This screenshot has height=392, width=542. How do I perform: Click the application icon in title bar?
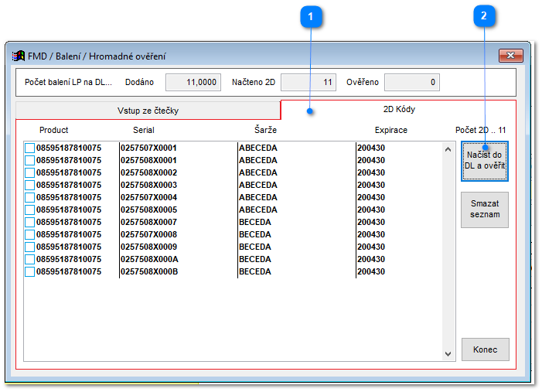[x=19, y=56]
